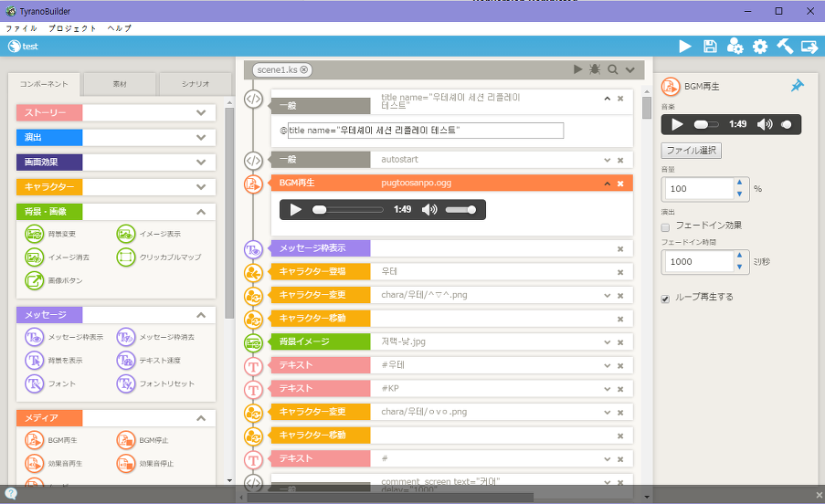825x504 pixels.
Task: Open the ファイル menu
Action: coord(21,28)
